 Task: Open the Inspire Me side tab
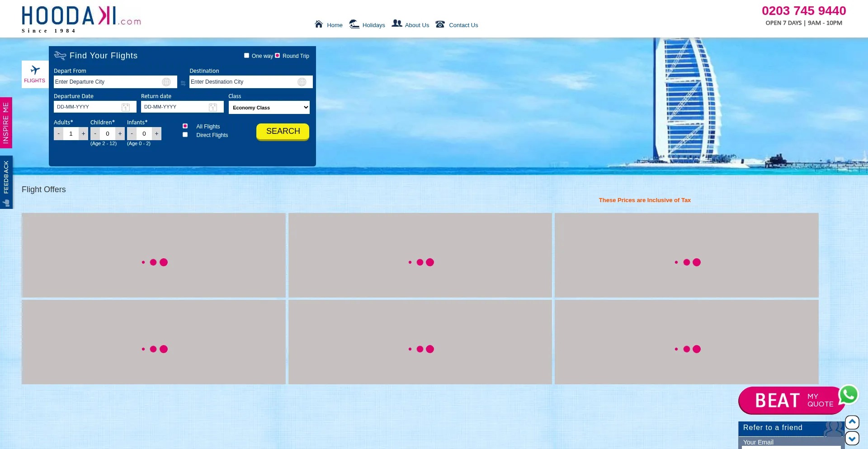click(6, 123)
